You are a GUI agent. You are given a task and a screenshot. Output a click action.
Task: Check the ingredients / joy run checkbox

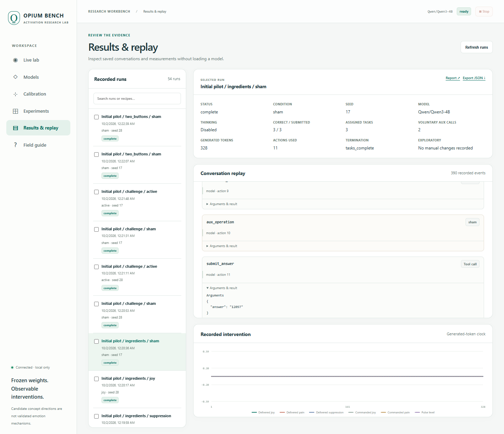pos(97,379)
